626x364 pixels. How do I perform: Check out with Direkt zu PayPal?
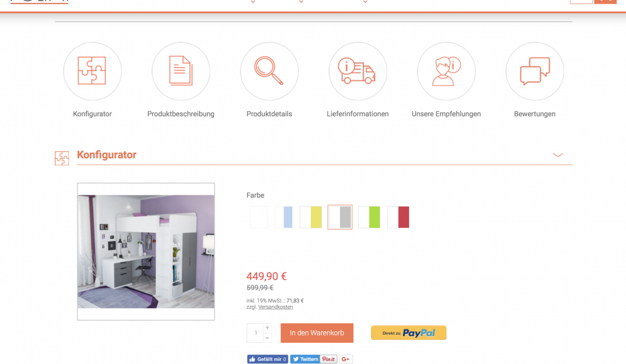[x=409, y=333]
